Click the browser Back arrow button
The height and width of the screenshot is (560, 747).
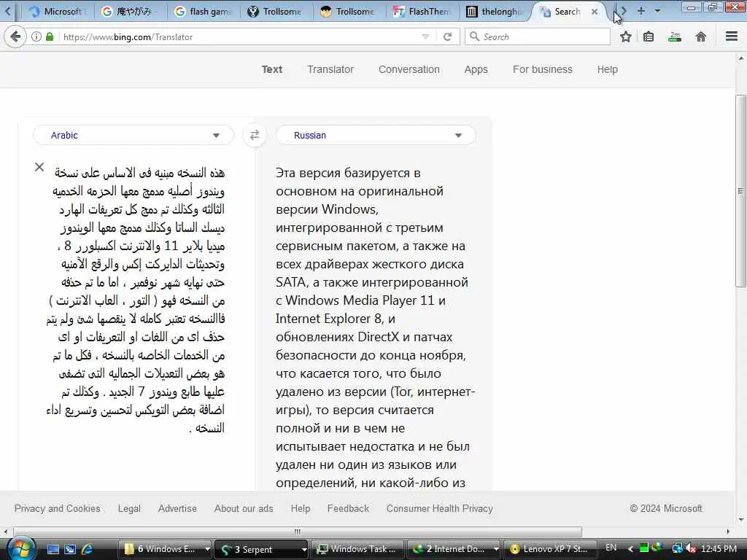(15, 36)
